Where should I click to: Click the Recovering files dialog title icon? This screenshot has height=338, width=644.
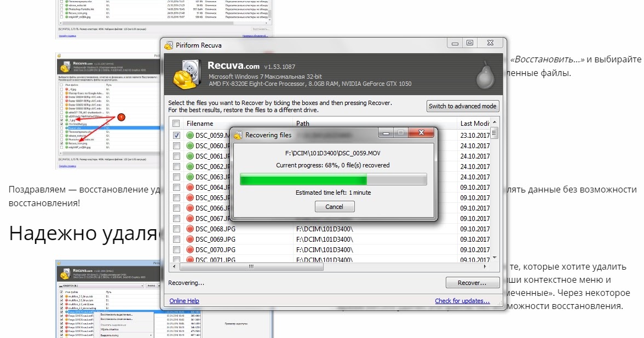point(238,135)
